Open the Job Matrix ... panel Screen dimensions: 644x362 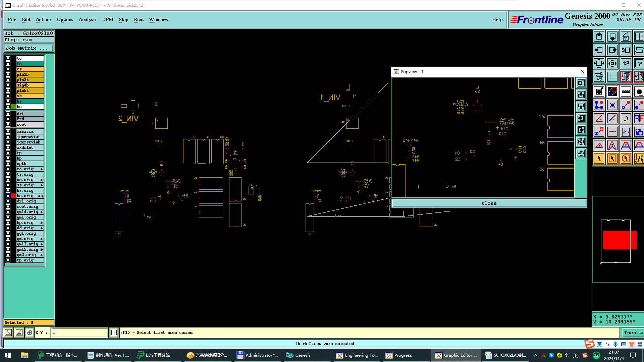pos(29,48)
